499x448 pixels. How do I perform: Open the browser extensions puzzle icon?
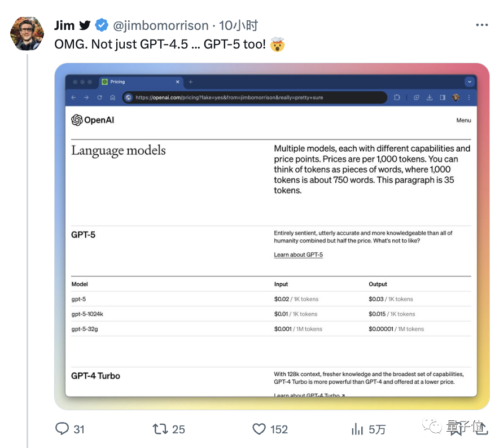pos(397,98)
